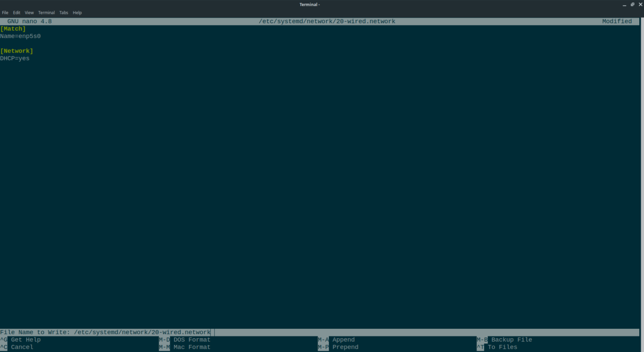644x352 pixels.
Task: Click the [Match] section header
Action: 13,28
